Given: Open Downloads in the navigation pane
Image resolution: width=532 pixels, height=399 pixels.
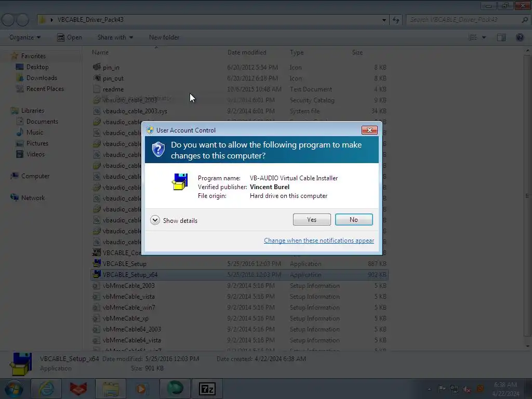Looking at the screenshot, I should coord(37,78).
